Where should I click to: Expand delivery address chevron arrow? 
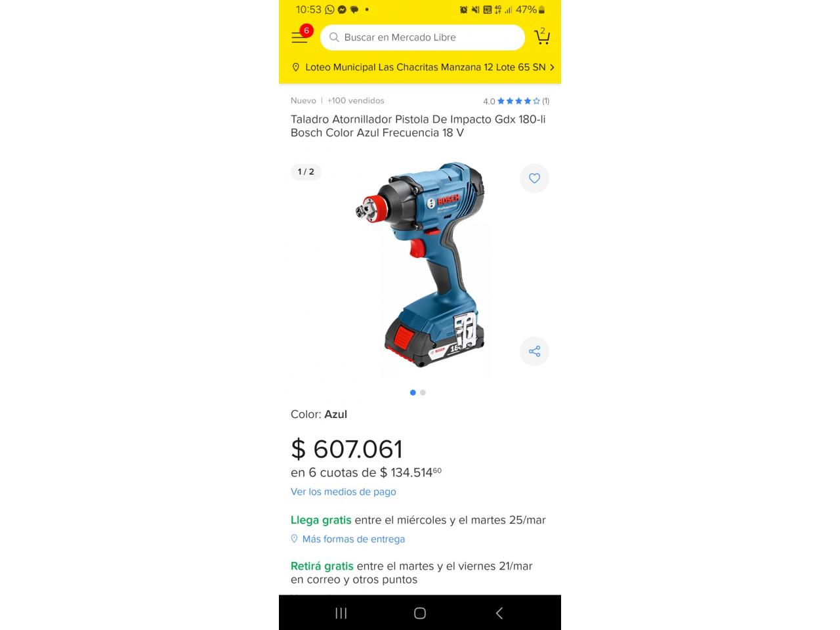[x=552, y=67]
